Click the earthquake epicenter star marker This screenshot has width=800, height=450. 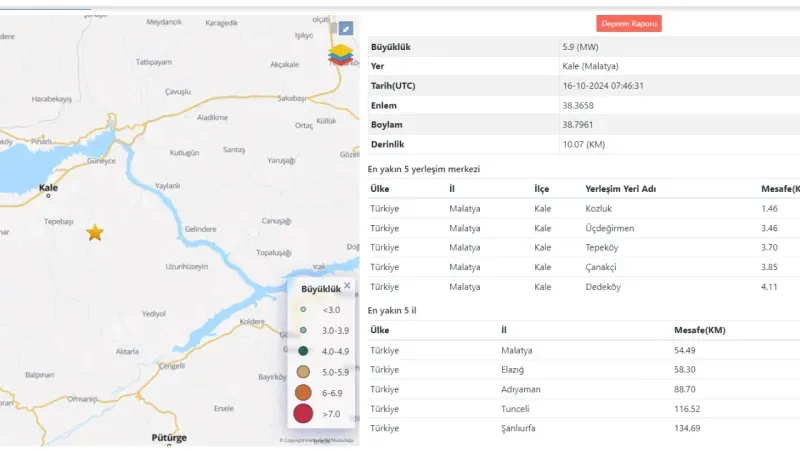click(95, 232)
